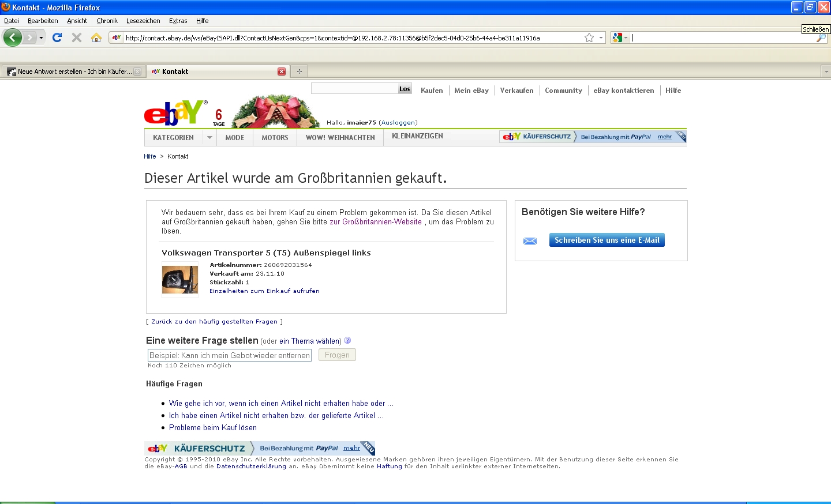
Task: Switch to the Neue Antwort erstellen tab
Action: (x=73, y=72)
